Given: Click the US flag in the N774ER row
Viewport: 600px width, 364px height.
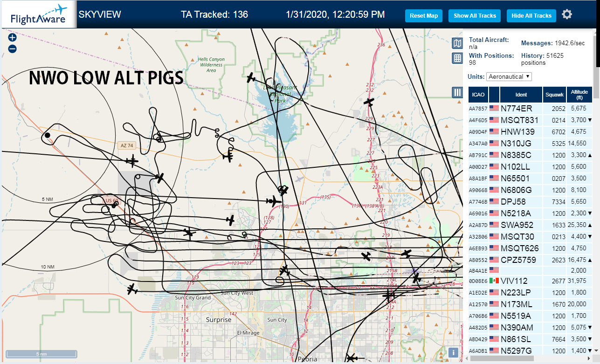Looking at the screenshot, I should [494, 109].
